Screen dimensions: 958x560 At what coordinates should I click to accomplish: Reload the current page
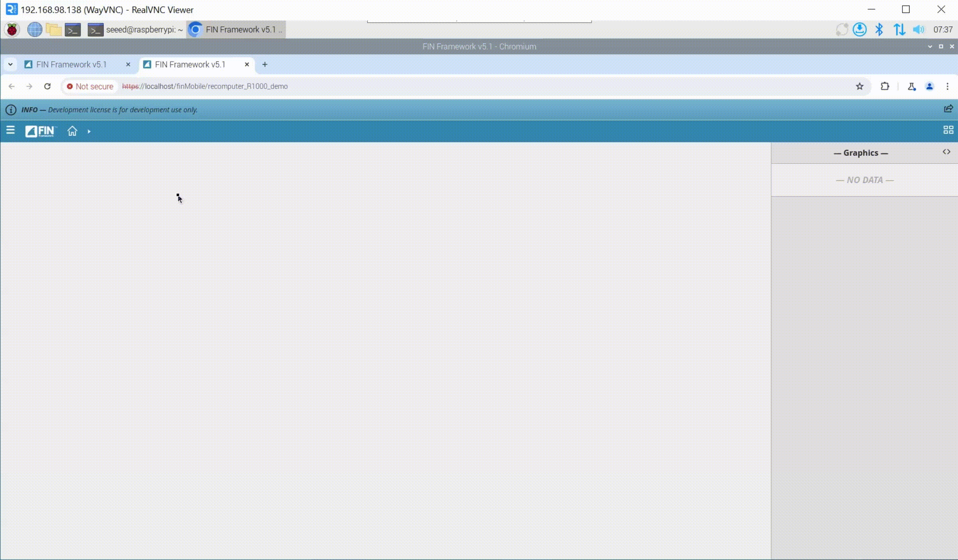(x=48, y=86)
